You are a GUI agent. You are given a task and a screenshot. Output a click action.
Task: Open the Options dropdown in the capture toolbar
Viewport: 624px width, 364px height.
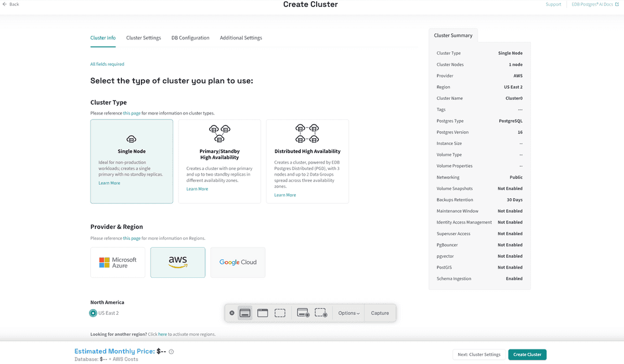coord(348,313)
